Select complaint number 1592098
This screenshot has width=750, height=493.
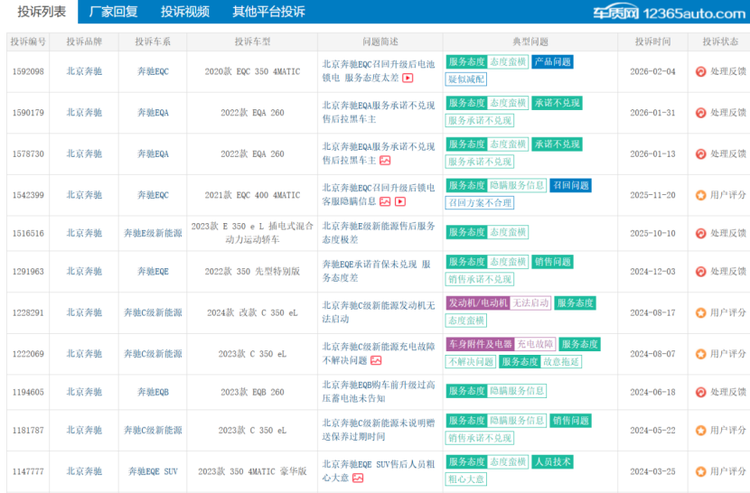(x=28, y=71)
